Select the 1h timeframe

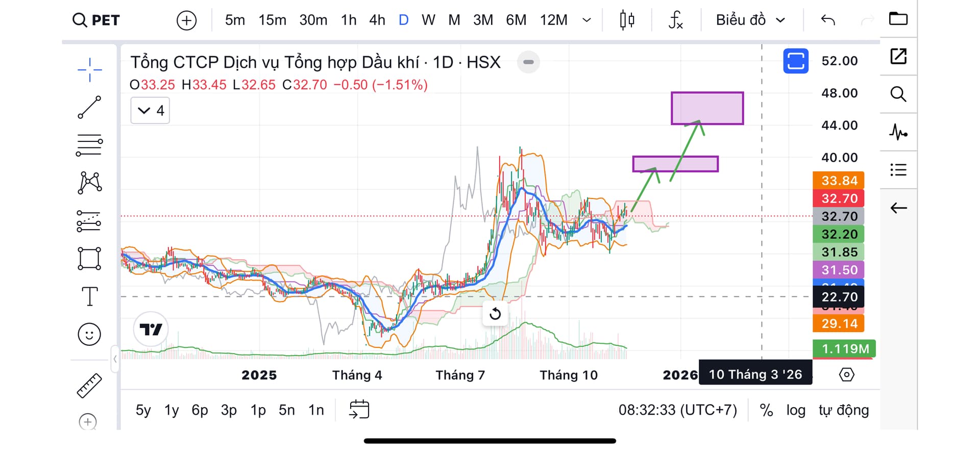pyautogui.click(x=349, y=20)
